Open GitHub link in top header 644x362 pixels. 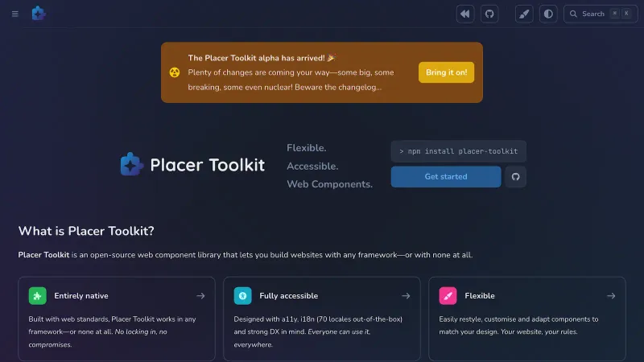pyautogui.click(x=489, y=14)
